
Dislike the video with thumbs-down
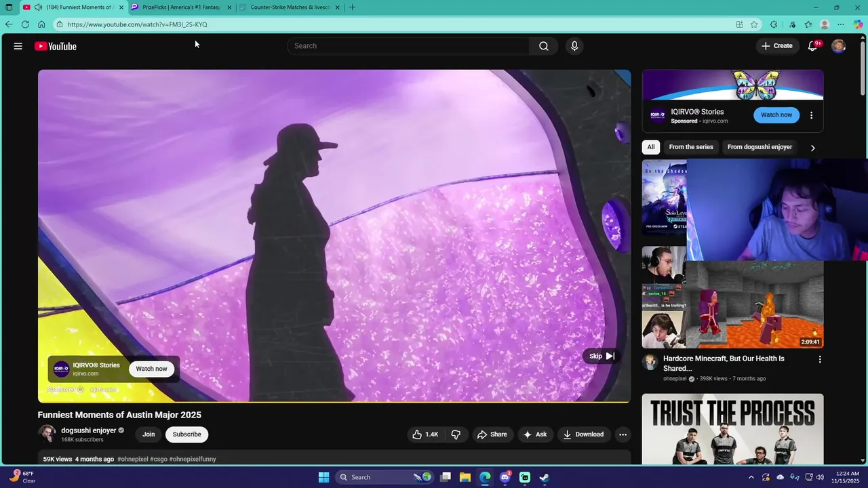(456, 434)
